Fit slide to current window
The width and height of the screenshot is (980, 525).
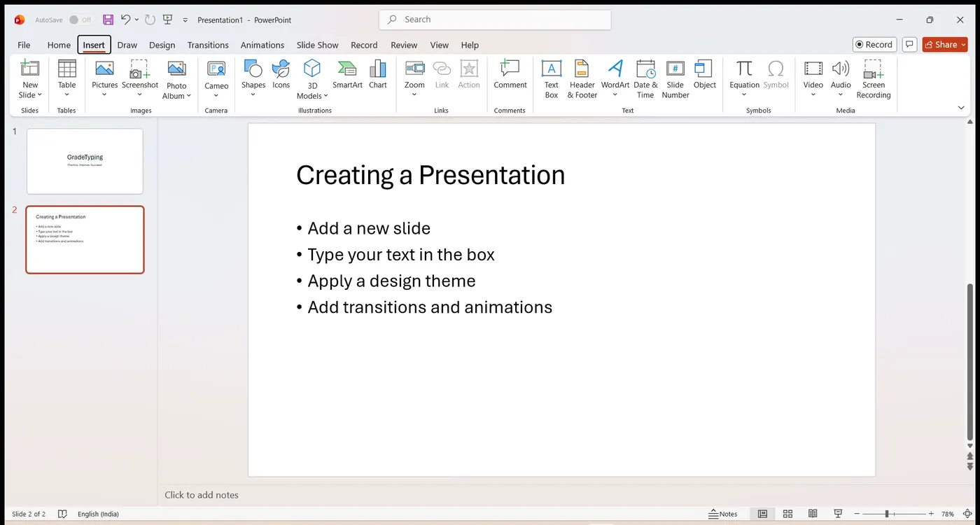tap(967, 514)
